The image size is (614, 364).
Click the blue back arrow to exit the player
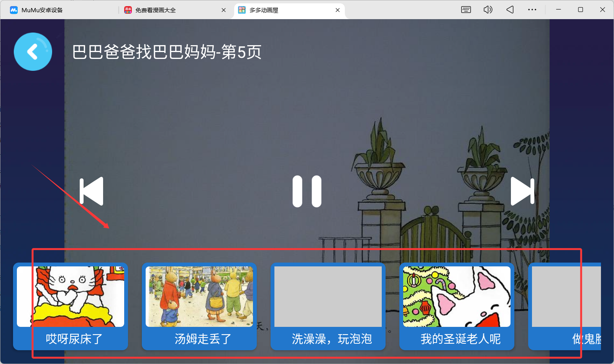click(33, 51)
